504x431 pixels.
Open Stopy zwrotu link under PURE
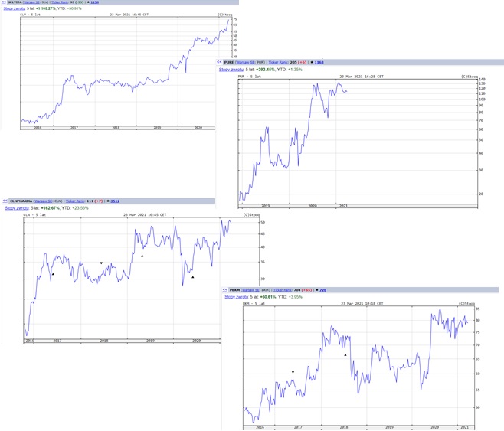tap(231, 69)
